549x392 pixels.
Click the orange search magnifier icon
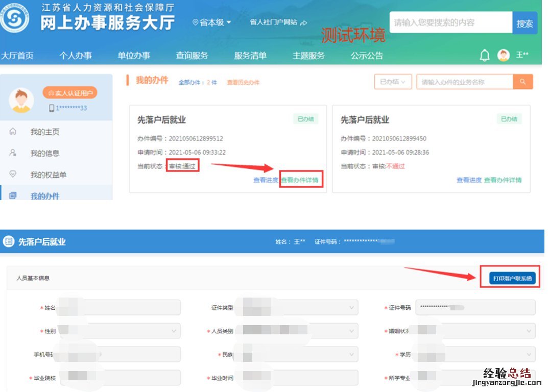point(522,82)
